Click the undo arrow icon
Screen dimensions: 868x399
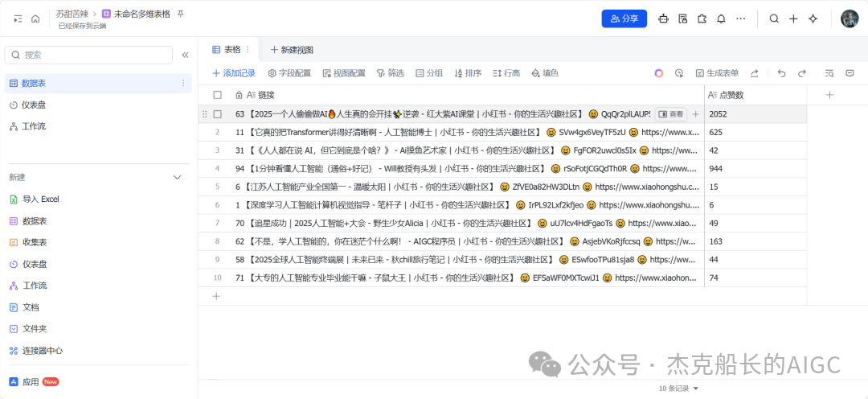[x=782, y=73]
